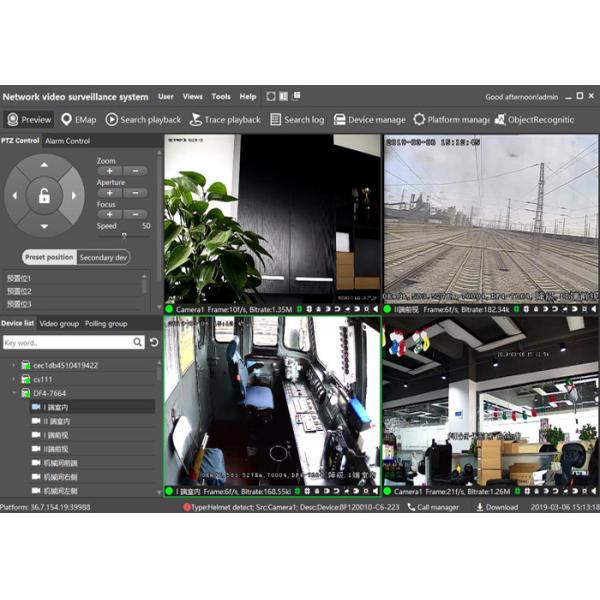
Task: Switch to the PTZ Control tab
Action: coord(20,141)
